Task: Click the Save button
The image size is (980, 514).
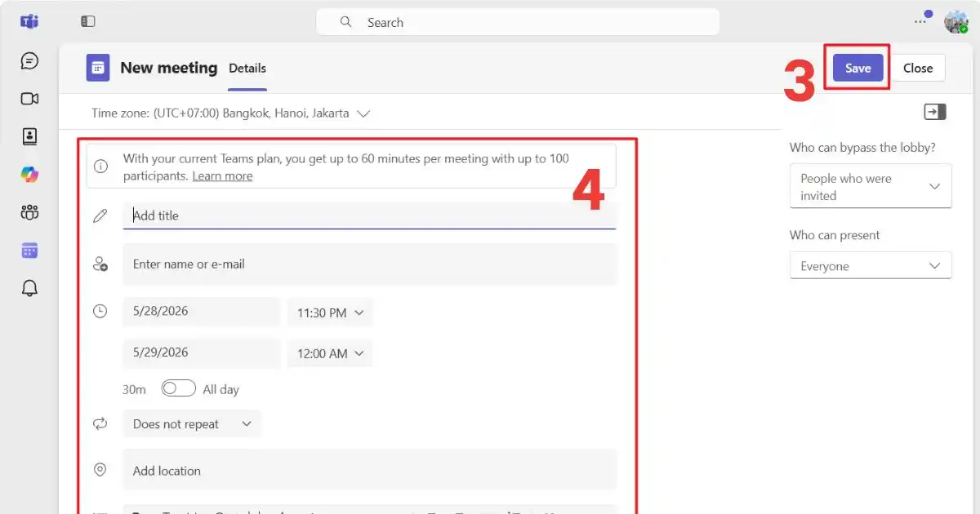Action: click(857, 68)
